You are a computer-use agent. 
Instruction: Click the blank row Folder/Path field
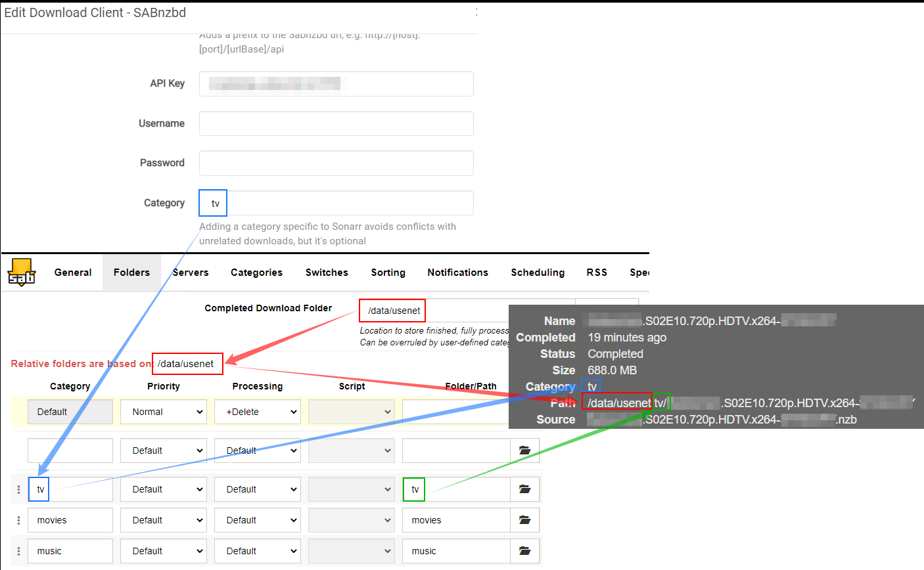456,450
